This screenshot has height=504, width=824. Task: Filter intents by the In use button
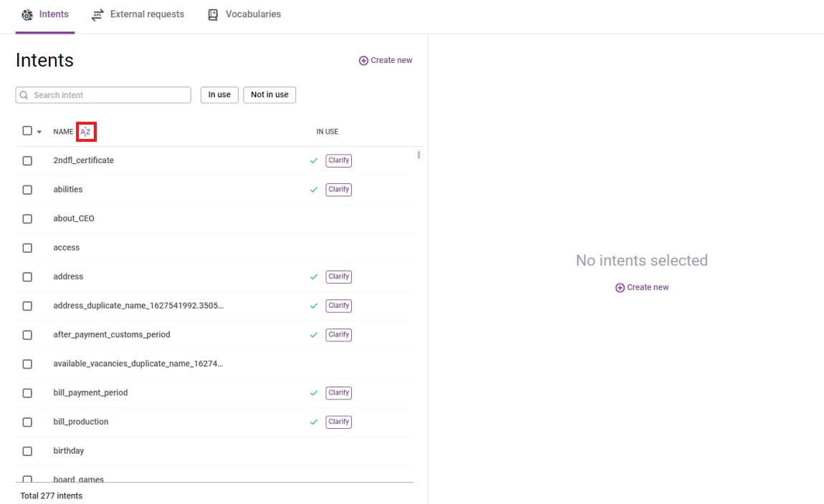[219, 94]
